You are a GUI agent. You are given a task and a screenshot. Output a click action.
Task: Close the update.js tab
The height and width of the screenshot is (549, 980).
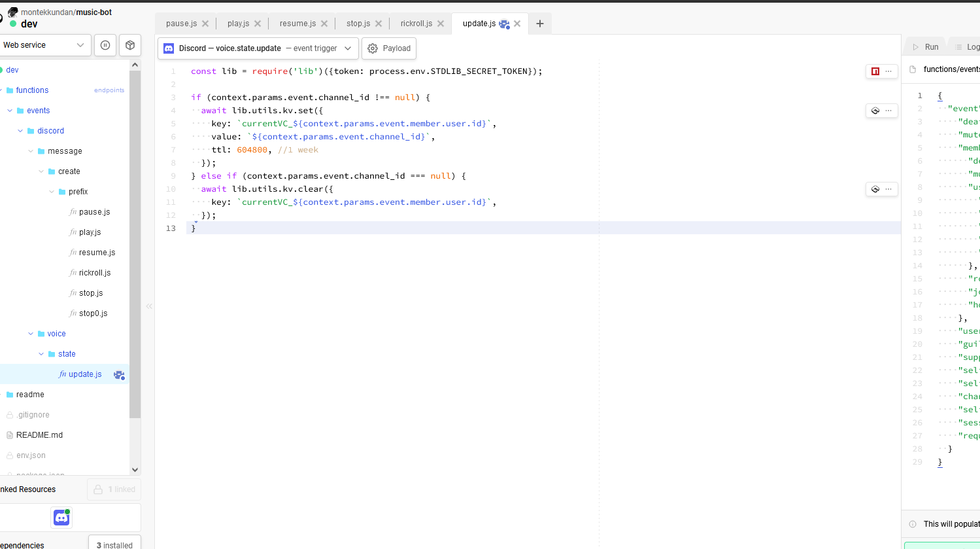(517, 24)
